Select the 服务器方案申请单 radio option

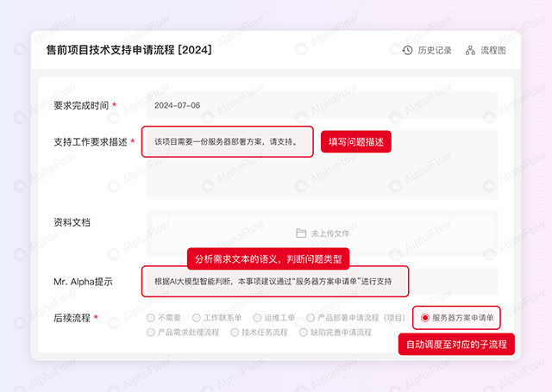[425, 318]
